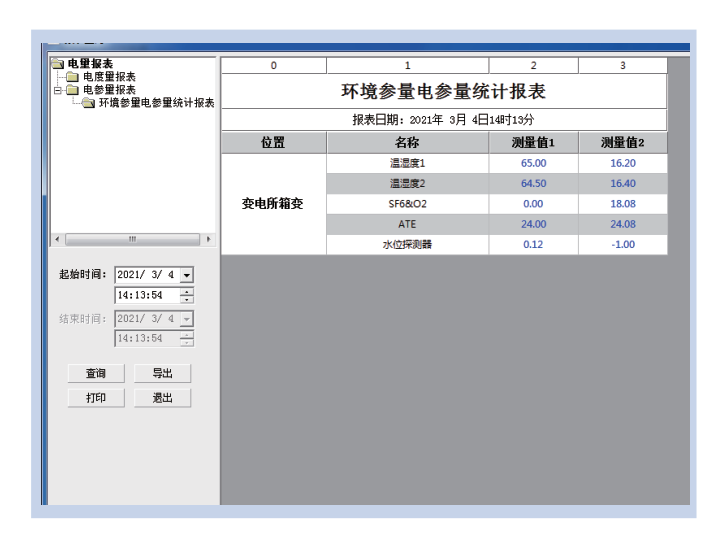Select the 电度量报表 tree item

tap(109, 77)
